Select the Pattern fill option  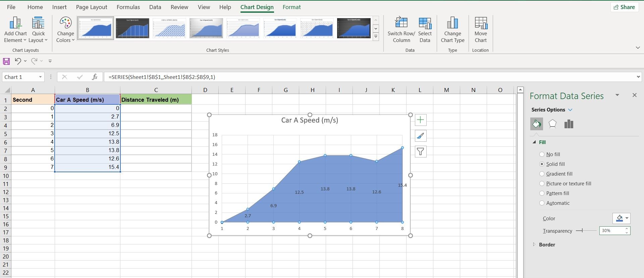[542, 193]
